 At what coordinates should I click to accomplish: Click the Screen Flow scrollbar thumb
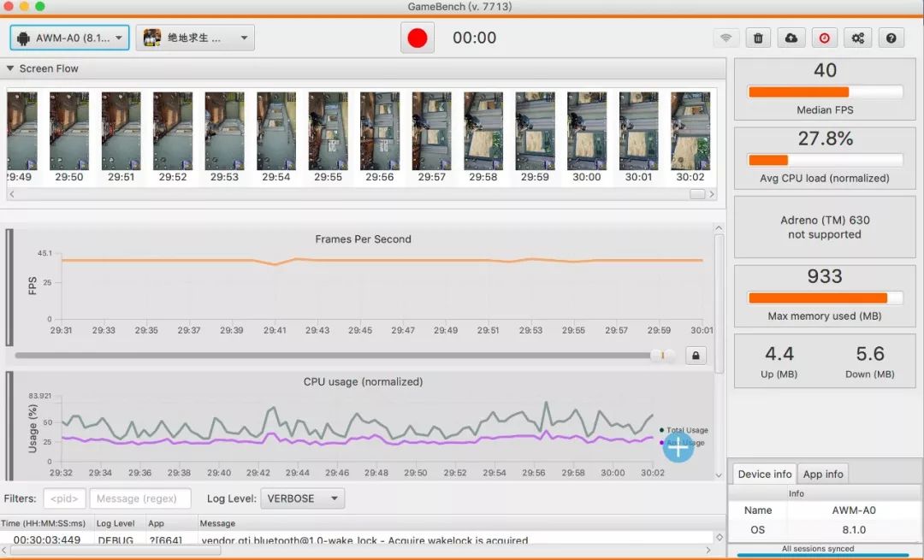[697, 194]
